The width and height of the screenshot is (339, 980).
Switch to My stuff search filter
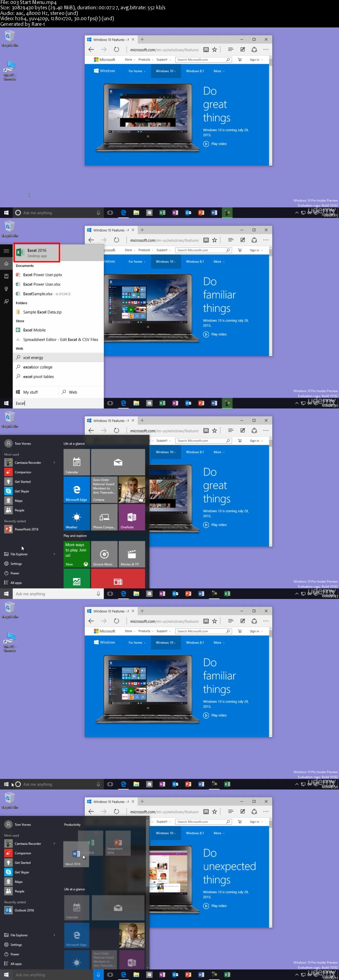pyautogui.click(x=36, y=392)
